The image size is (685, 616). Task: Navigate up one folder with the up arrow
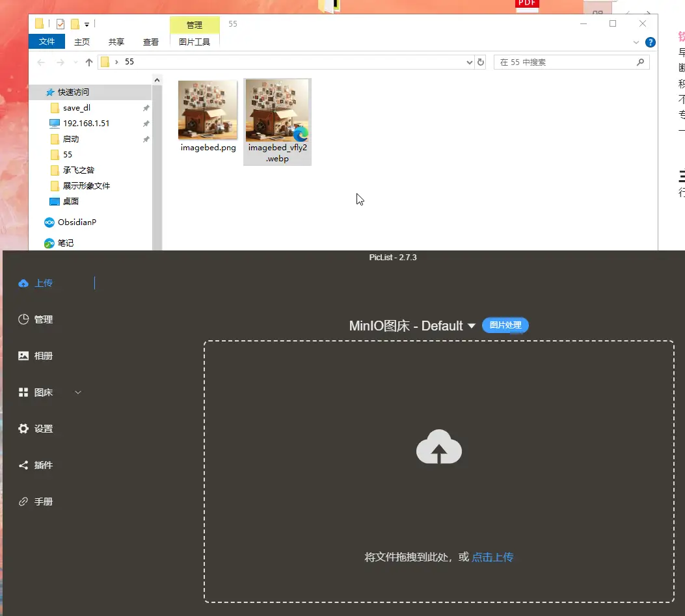click(x=89, y=62)
